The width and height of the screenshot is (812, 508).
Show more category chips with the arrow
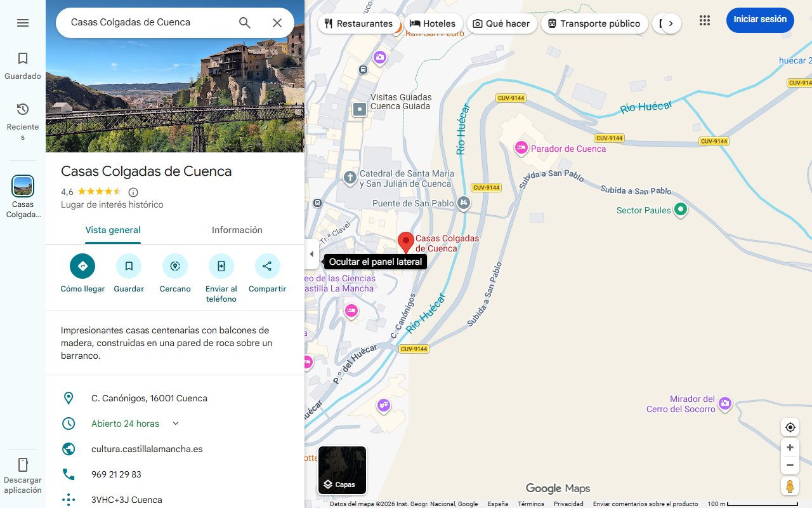point(671,23)
